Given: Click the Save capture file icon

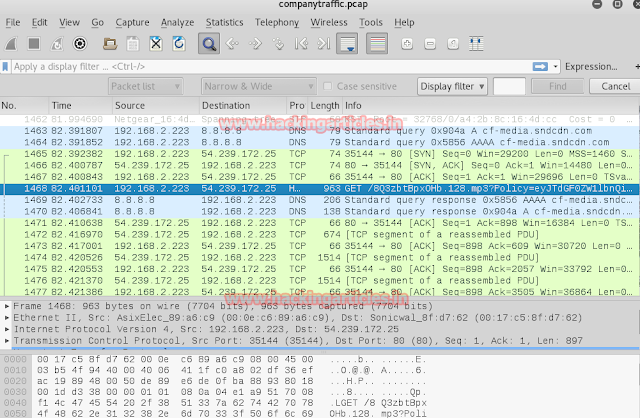Looking at the screenshot, I should coord(133,44).
